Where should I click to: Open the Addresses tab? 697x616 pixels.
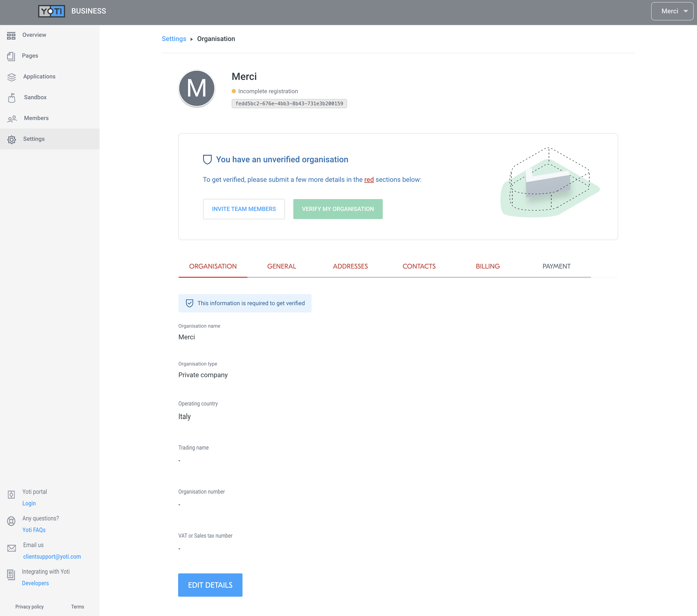[x=350, y=266]
